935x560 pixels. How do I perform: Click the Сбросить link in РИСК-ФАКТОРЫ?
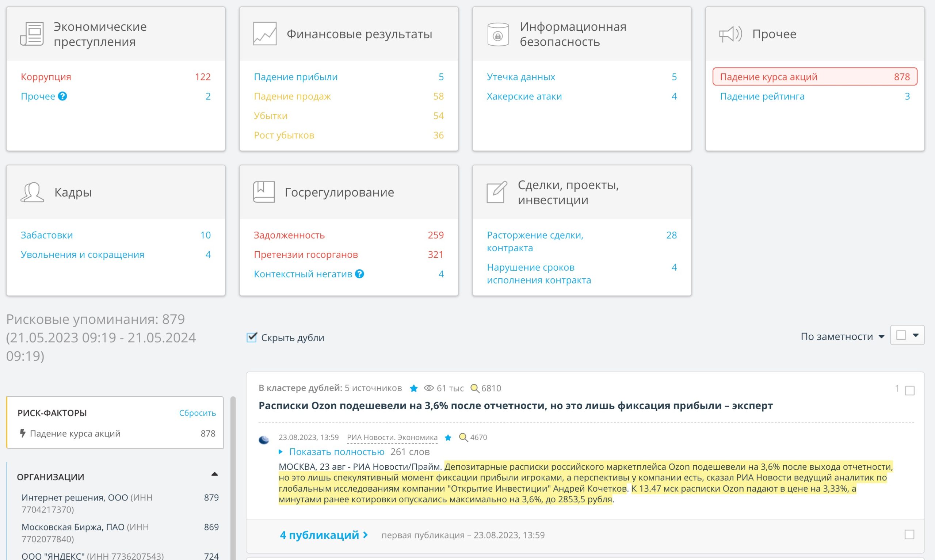click(x=197, y=413)
